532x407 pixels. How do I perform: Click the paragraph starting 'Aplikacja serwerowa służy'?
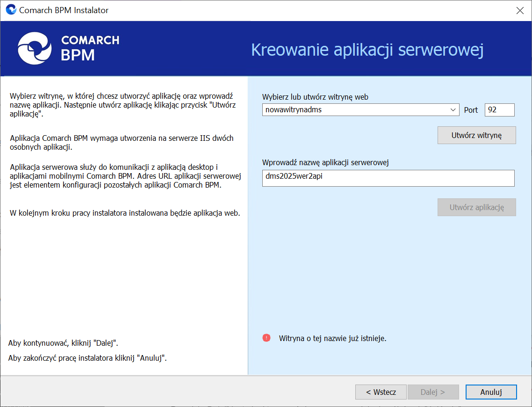click(x=126, y=176)
